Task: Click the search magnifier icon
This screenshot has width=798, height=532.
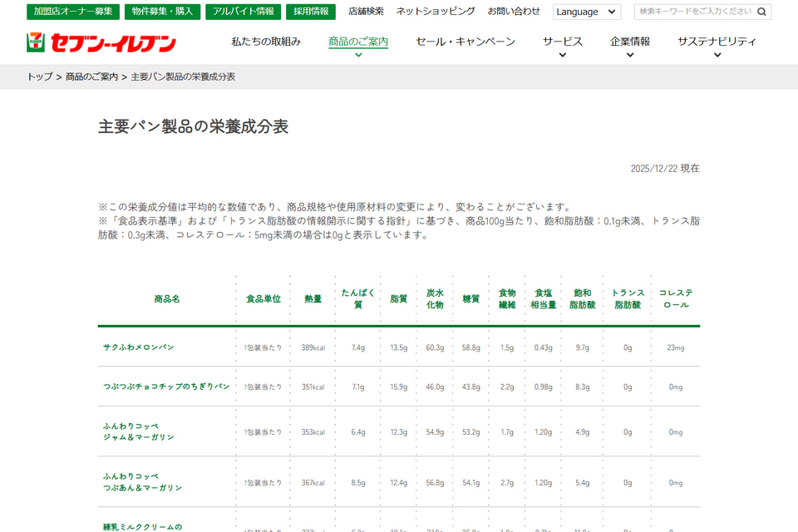Action: (761, 12)
